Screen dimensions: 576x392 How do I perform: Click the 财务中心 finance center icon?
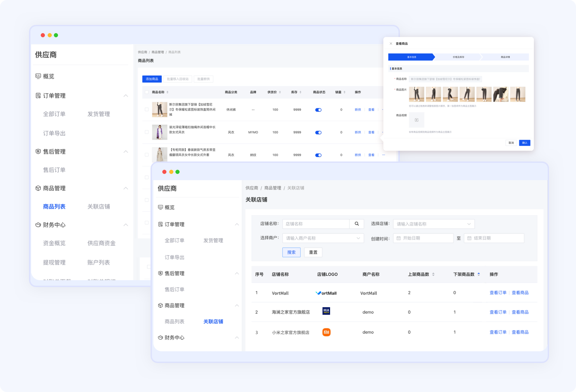click(x=160, y=337)
